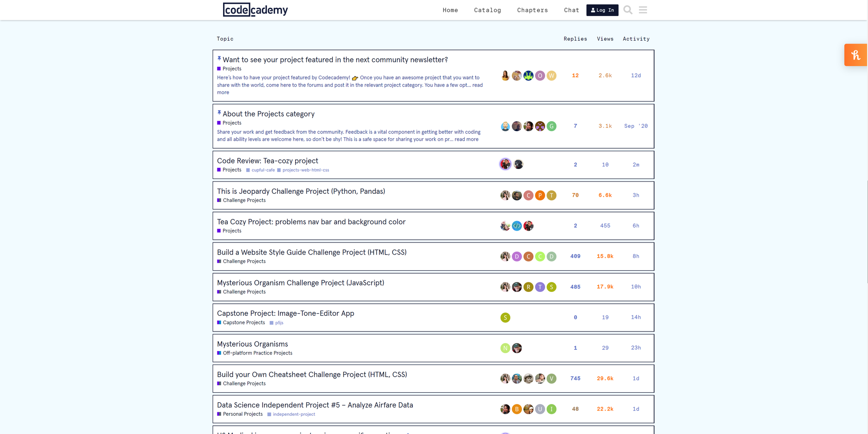Click '745' replies on Cheatsheet topic
The height and width of the screenshot is (434, 868).
coord(575,379)
